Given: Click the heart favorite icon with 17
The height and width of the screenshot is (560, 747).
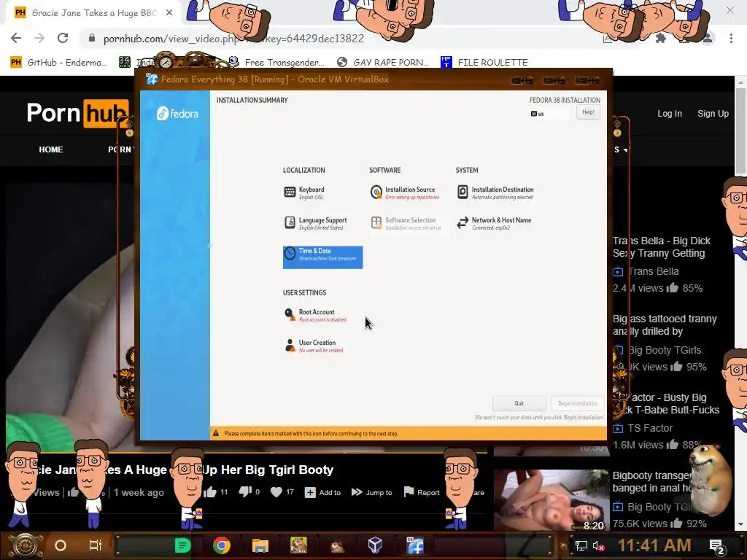Looking at the screenshot, I should (x=276, y=492).
